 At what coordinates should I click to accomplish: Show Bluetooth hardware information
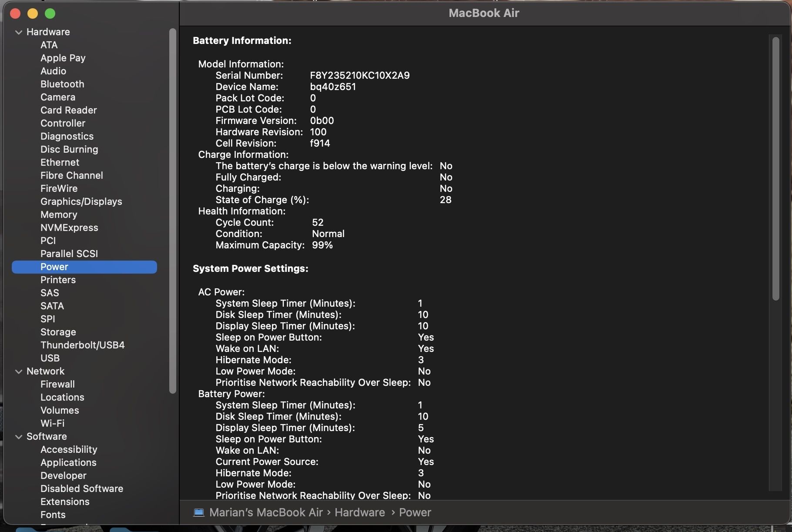[x=62, y=84]
